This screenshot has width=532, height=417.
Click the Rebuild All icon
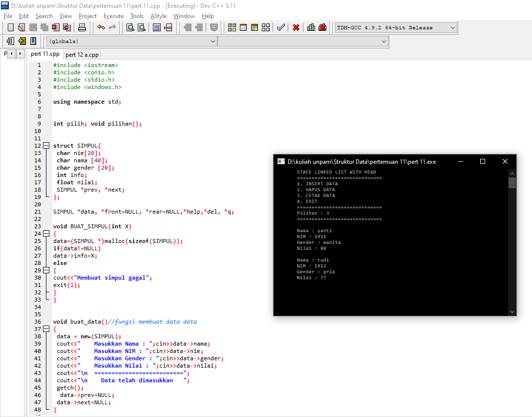(266, 27)
